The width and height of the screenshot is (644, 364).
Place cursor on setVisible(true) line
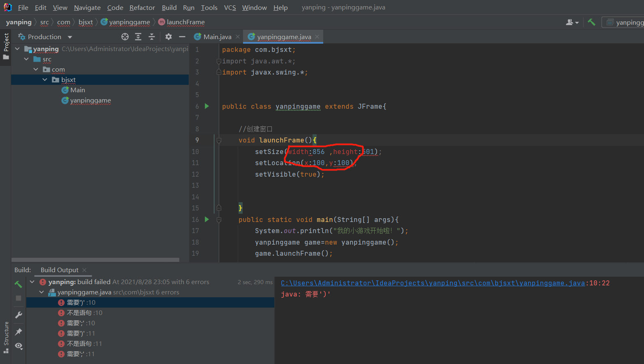290,174
